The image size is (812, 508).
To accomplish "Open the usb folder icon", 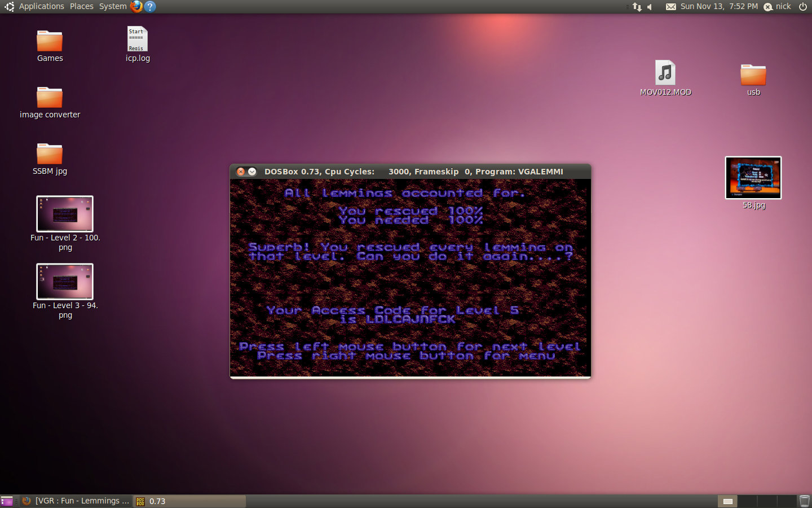I will tap(753, 75).
